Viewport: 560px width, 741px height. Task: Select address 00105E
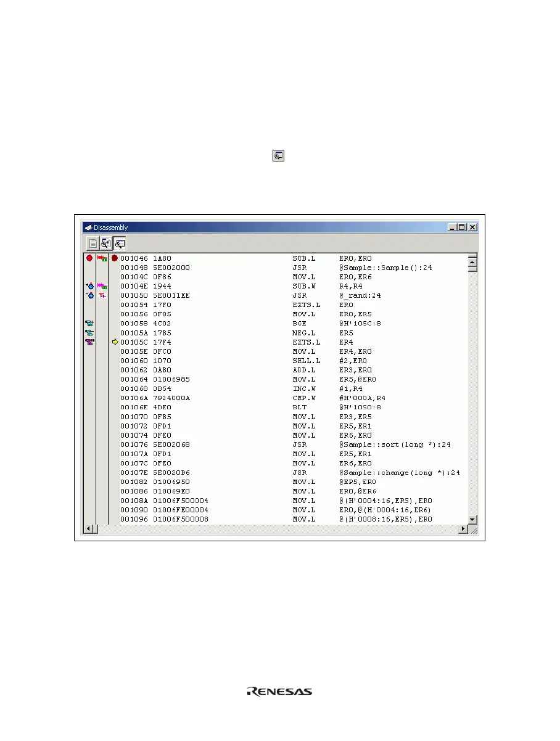pyautogui.click(x=134, y=351)
